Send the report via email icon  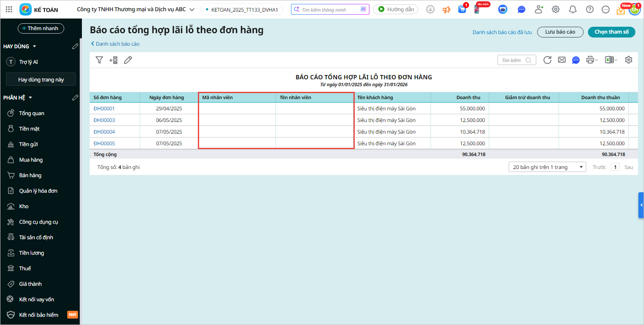point(562,60)
